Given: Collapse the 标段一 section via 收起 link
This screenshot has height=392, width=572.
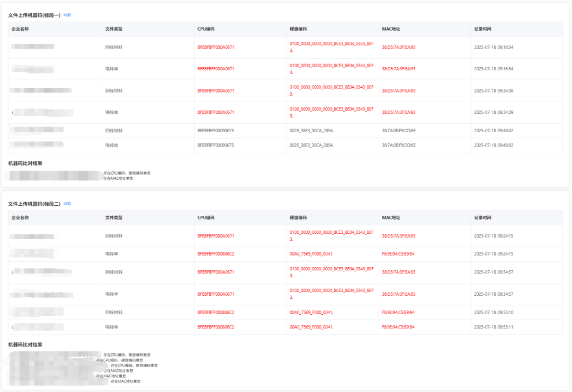Looking at the screenshot, I should [67, 15].
